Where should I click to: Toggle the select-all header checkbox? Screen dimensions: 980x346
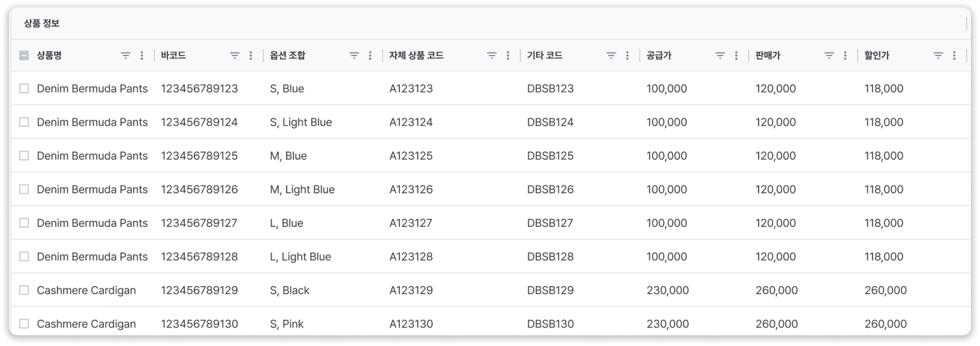[x=24, y=55]
